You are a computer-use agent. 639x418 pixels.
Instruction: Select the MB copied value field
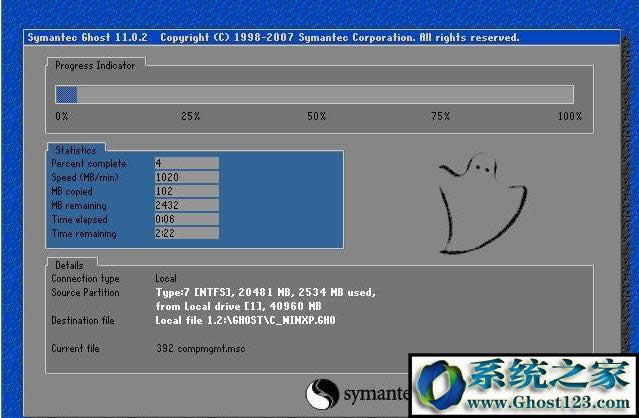186,191
